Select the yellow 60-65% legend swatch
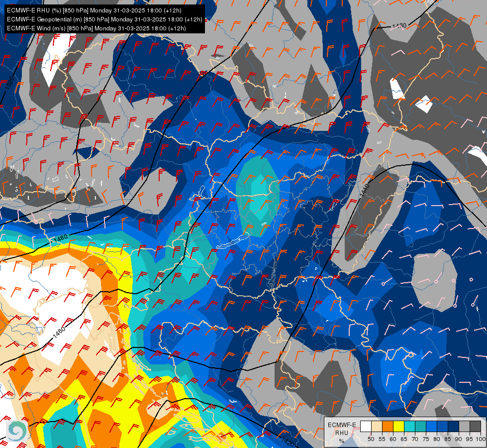Viewport: 487px width, 448px height. (398, 426)
